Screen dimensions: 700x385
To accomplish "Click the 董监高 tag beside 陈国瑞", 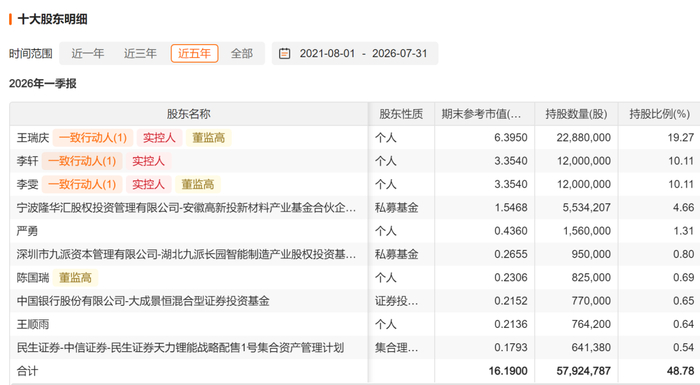I will 75,277.
